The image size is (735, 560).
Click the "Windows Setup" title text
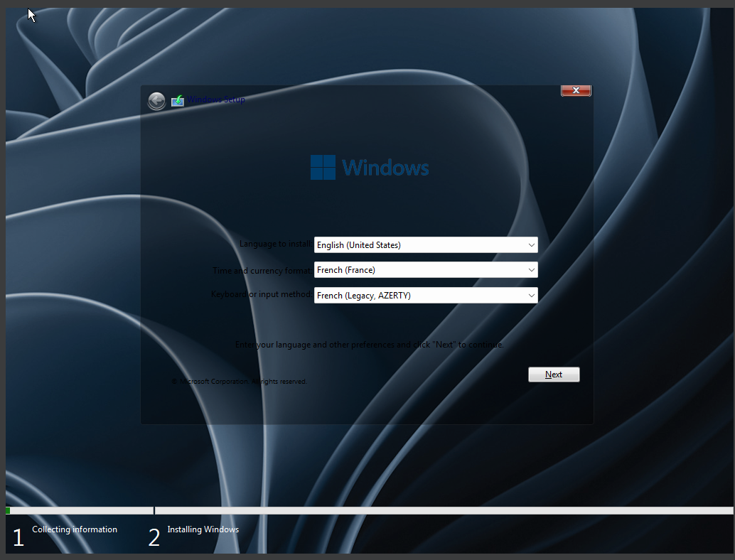point(216,99)
